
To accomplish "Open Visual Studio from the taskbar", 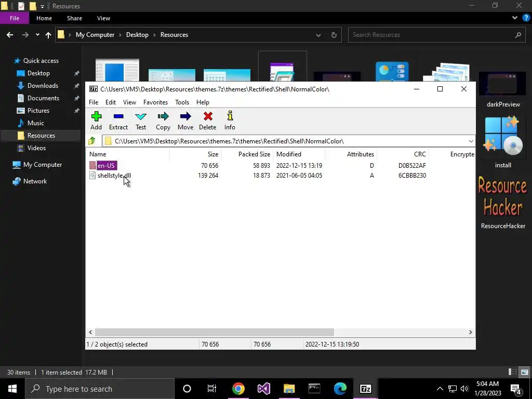I will click(x=263, y=389).
